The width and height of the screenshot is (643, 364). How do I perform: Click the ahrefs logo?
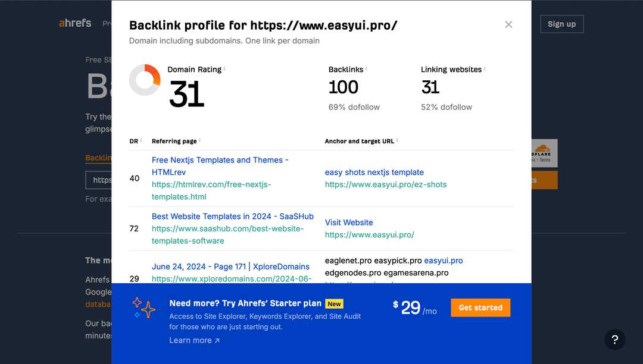pyautogui.click(x=75, y=23)
